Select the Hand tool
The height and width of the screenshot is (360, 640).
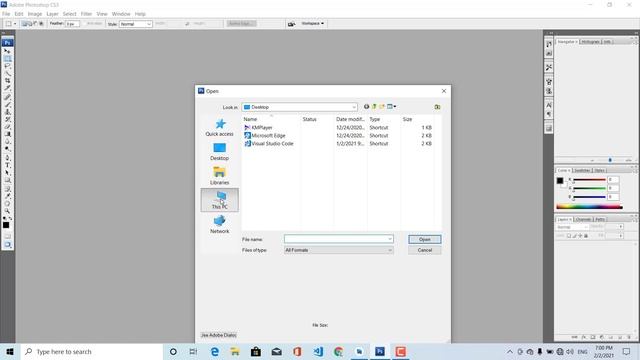click(x=7, y=203)
